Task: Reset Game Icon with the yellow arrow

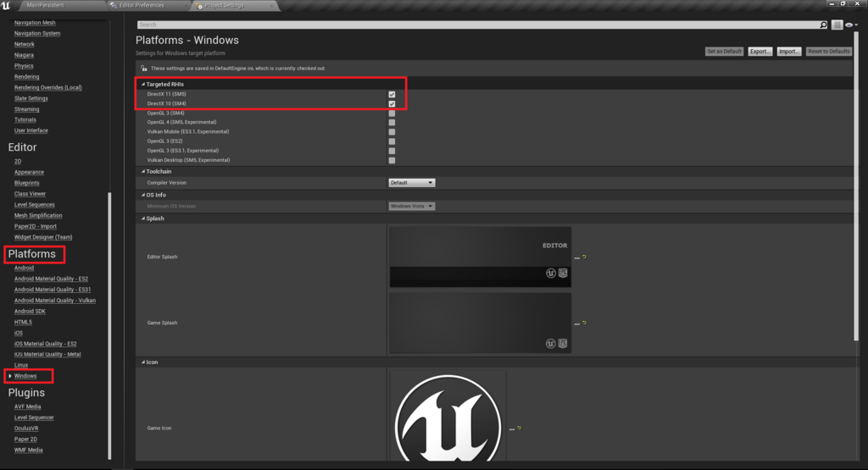Action: (x=520, y=428)
